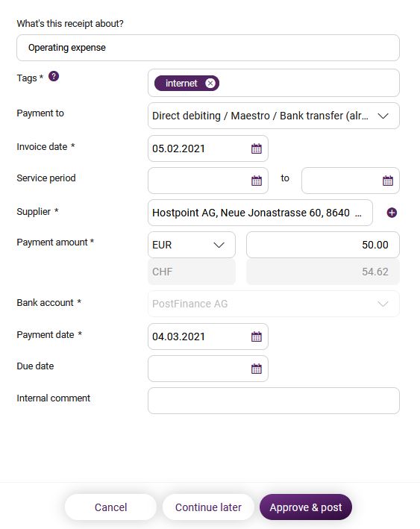Image resolution: width=420 pixels, height=529 pixels.
Task: Edit the payment amount 50.00 field
Action: pos(323,245)
